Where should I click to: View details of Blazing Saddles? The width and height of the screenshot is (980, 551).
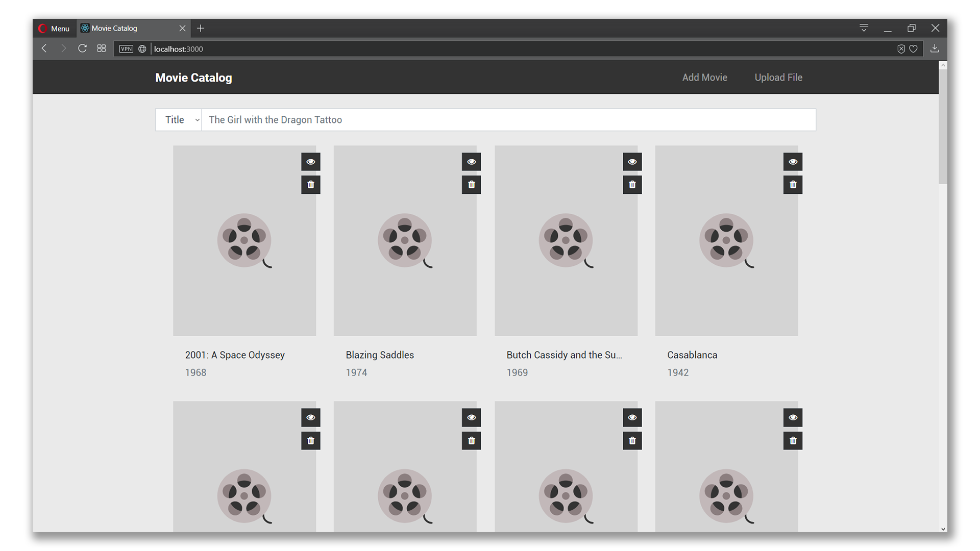[x=471, y=162]
